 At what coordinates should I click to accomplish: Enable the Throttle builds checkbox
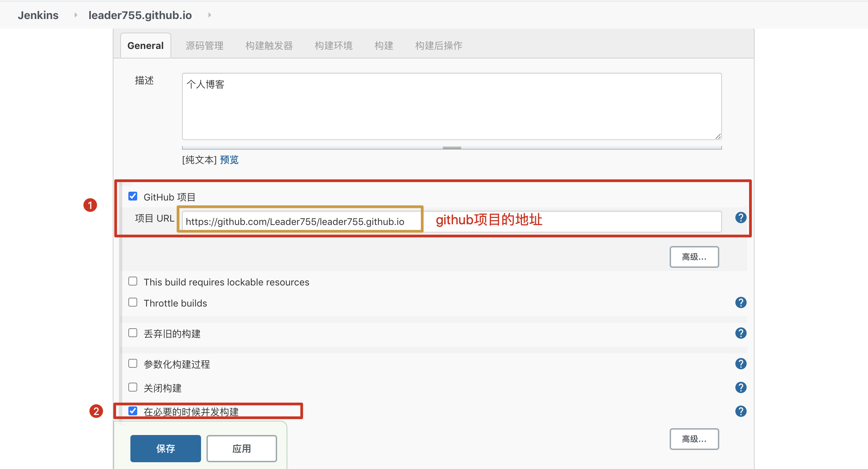[133, 302]
